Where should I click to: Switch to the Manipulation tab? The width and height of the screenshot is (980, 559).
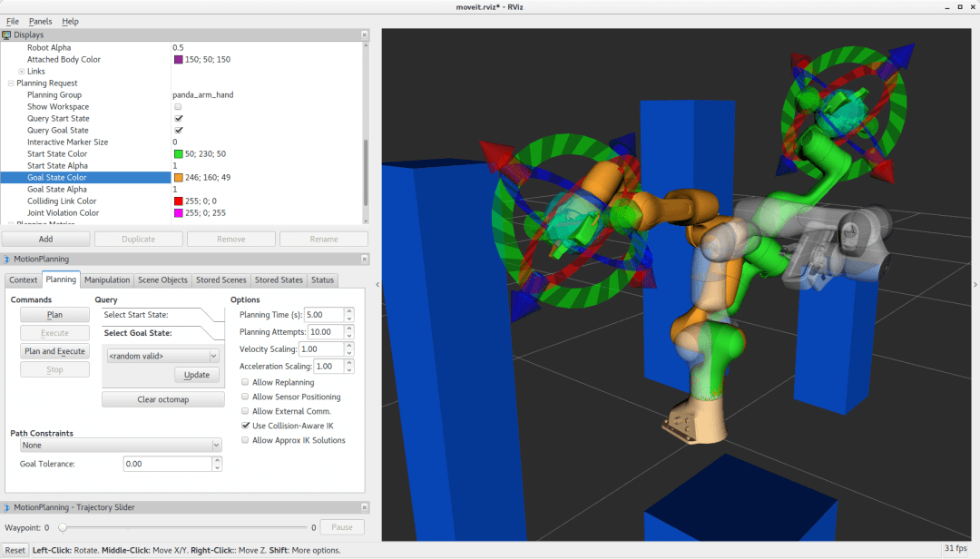tap(107, 280)
